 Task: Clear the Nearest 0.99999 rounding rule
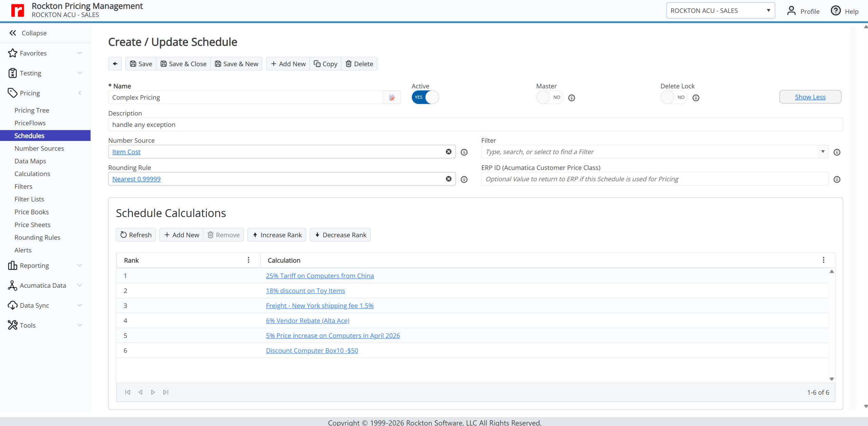point(448,179)
